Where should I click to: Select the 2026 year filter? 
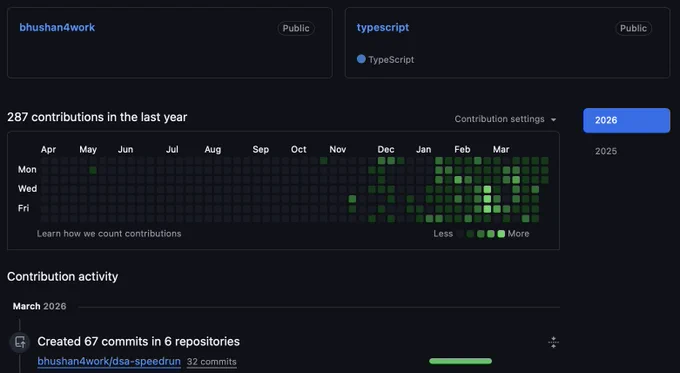coord(626,120)
